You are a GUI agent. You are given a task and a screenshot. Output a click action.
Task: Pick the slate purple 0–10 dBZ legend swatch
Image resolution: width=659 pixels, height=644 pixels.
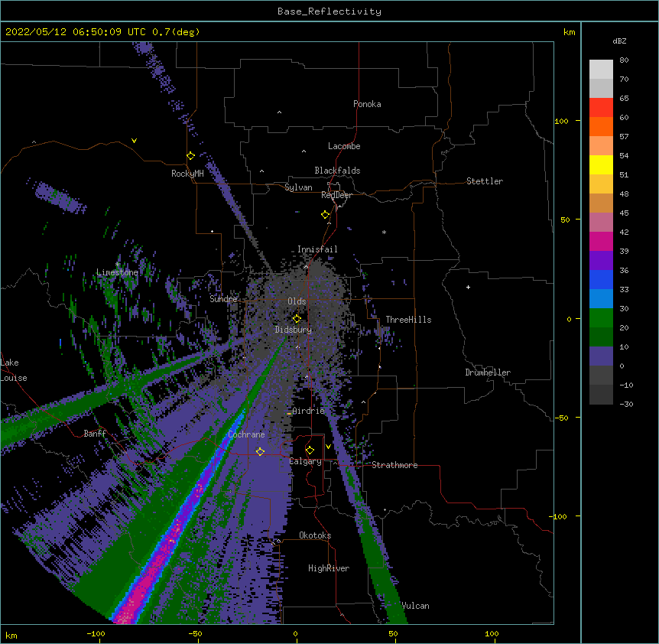point(601,356)
